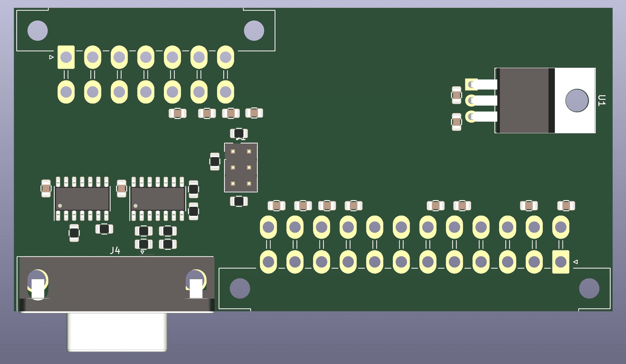626x364 pixels.
Task: Click the pin-1 triangle marker beside the top header
Action: coord(51,57)
